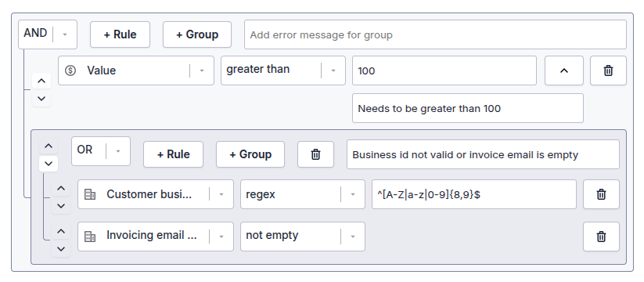644x282 pixels.
Task: Add a rule to the top-level AND group
Action: [x=120, y=34]
